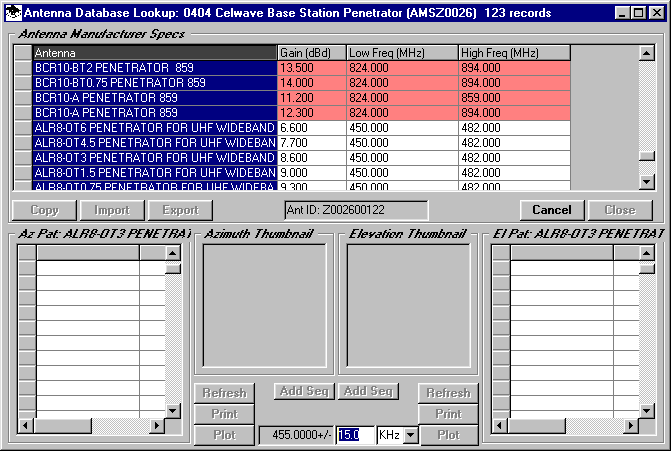
Task: Click row selector beside ALR8-OT3 PENETRATOR row
Action: (x=23, y=157)
